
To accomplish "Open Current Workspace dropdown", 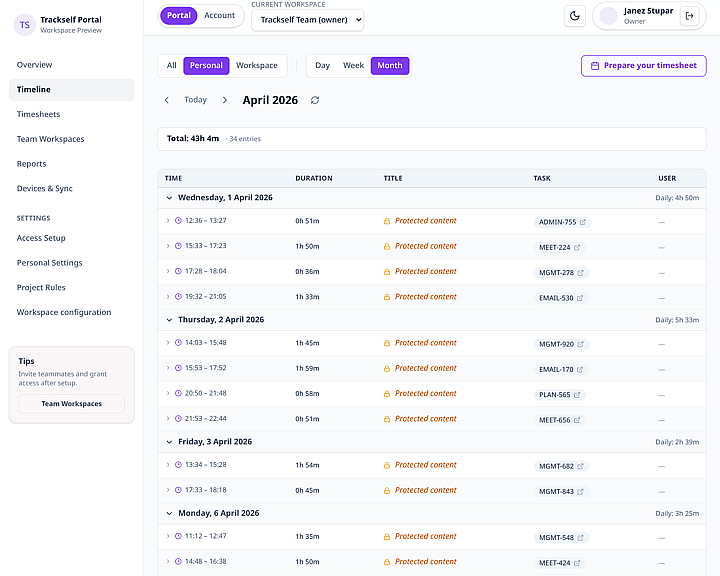I will [308, 20].
